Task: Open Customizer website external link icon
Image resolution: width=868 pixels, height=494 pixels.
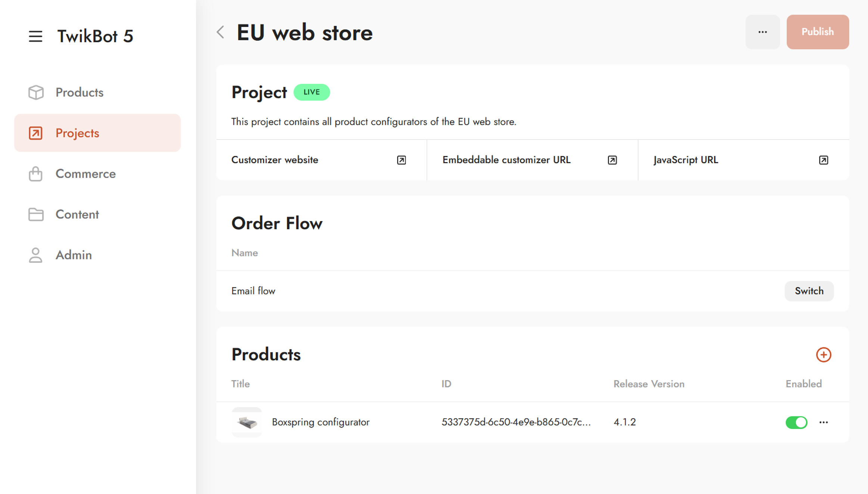Action: coord(401,160)
